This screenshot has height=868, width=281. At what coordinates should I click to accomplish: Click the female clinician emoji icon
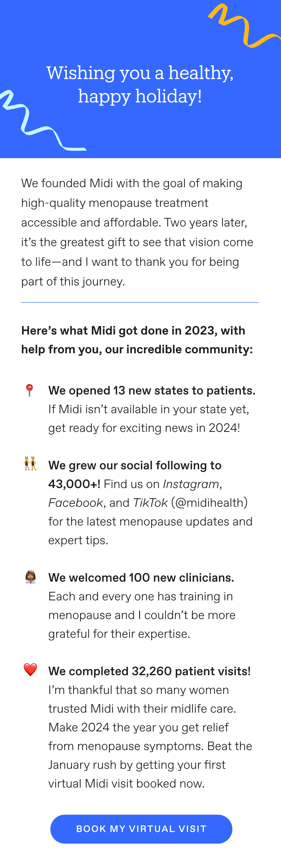(x=30, y=577)
